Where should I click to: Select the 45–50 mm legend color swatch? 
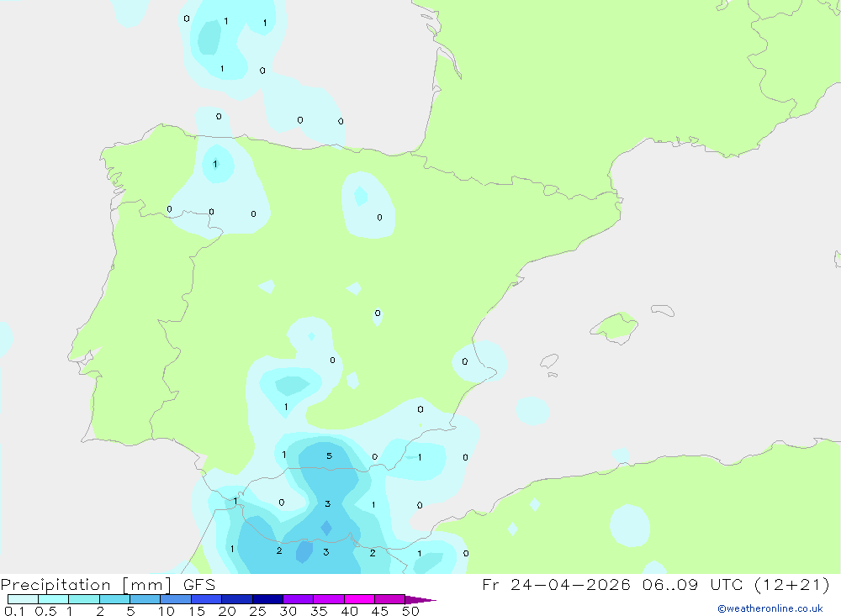(x=390, y=599)
